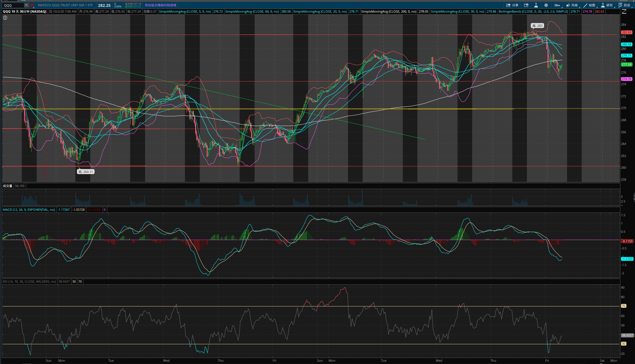Click the flask Edit Studies icon
The width and height of the screenshot is (635, 364).
536,5
